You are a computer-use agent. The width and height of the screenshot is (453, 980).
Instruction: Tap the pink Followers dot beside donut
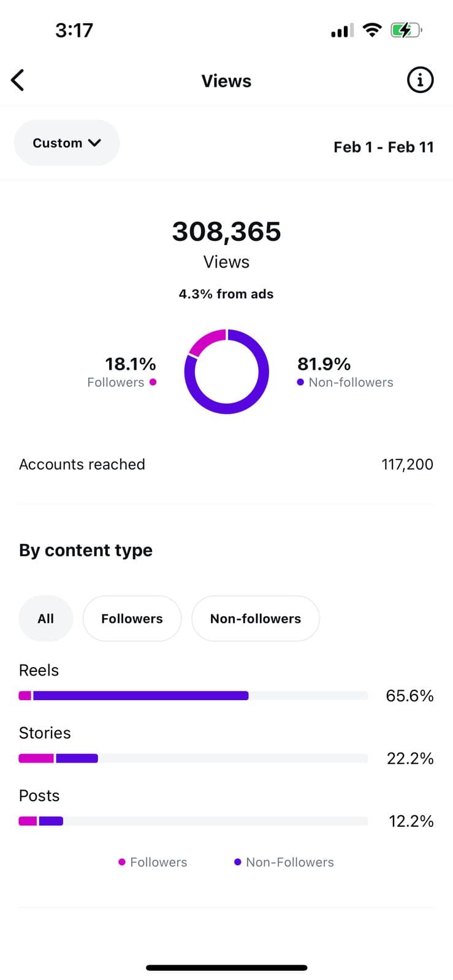click(153, 382)
